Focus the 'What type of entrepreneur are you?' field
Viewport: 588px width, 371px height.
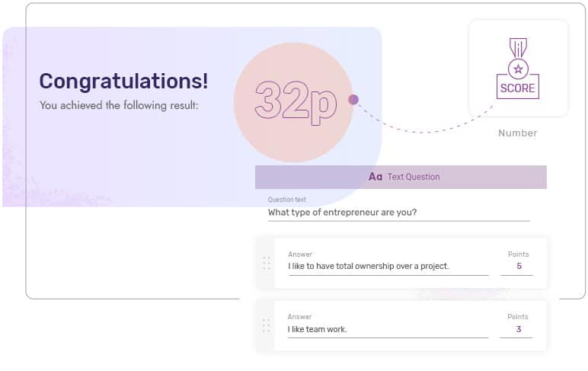(398, 213)
